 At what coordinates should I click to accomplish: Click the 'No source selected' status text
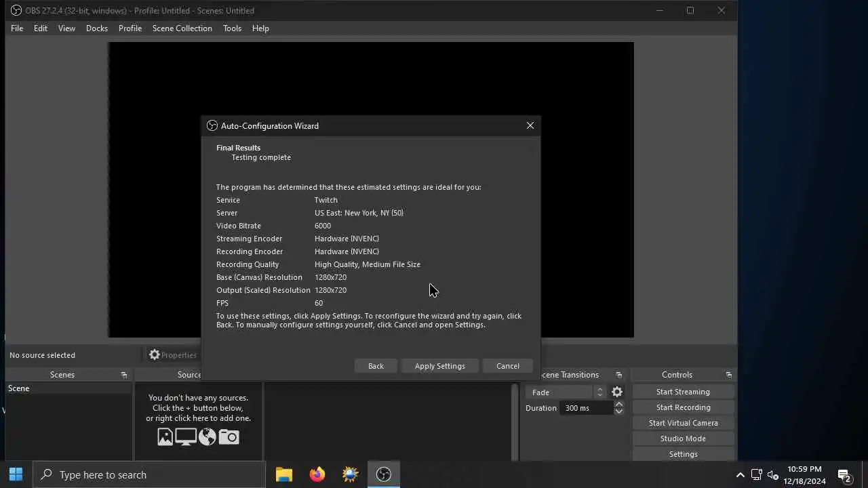(42, 355)
